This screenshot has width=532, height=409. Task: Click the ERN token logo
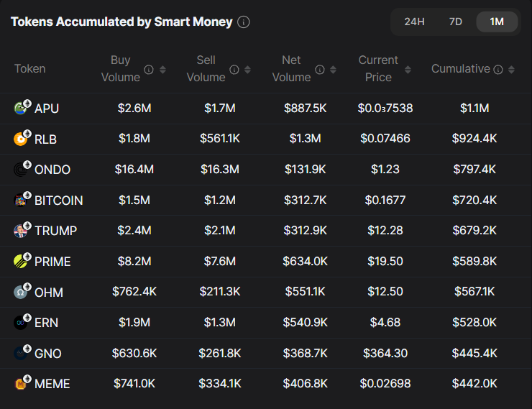20,323
